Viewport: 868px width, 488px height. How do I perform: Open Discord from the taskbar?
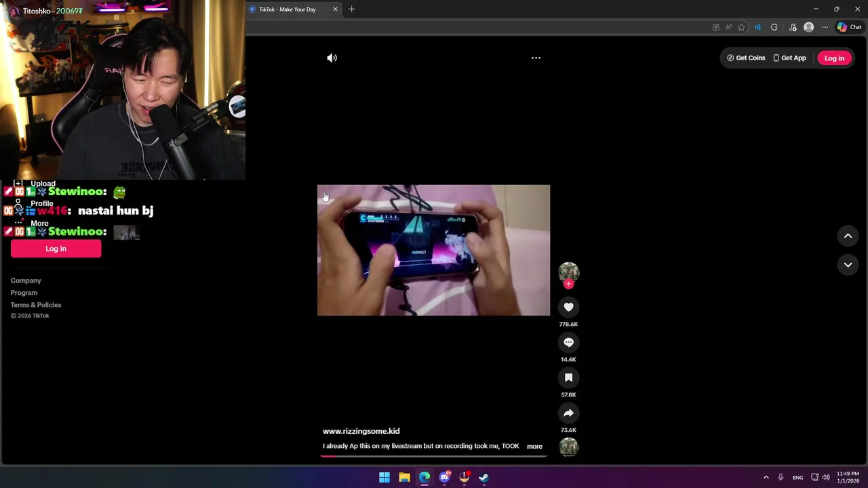point(444,477)
